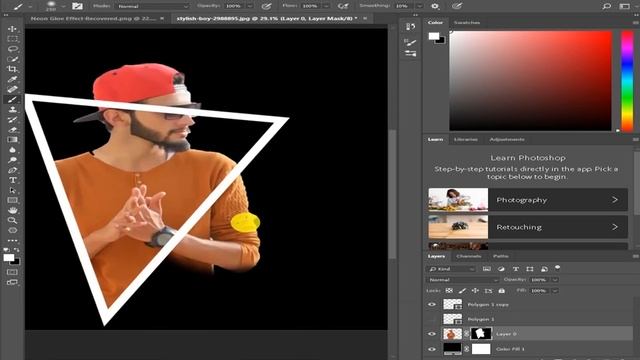The height and width of the screenshot is (360, 640).
Task: Hide the Color Fill 1 layer
Action: 432,349
